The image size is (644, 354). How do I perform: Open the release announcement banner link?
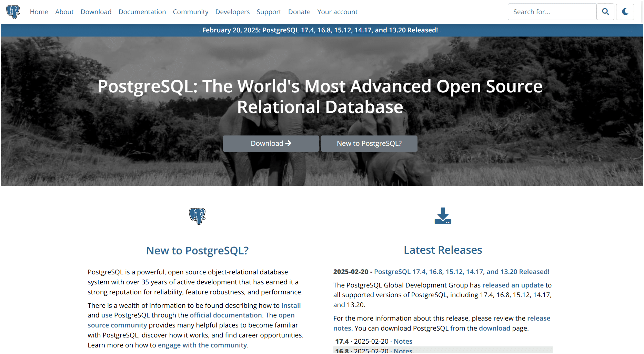coord(350,30)
